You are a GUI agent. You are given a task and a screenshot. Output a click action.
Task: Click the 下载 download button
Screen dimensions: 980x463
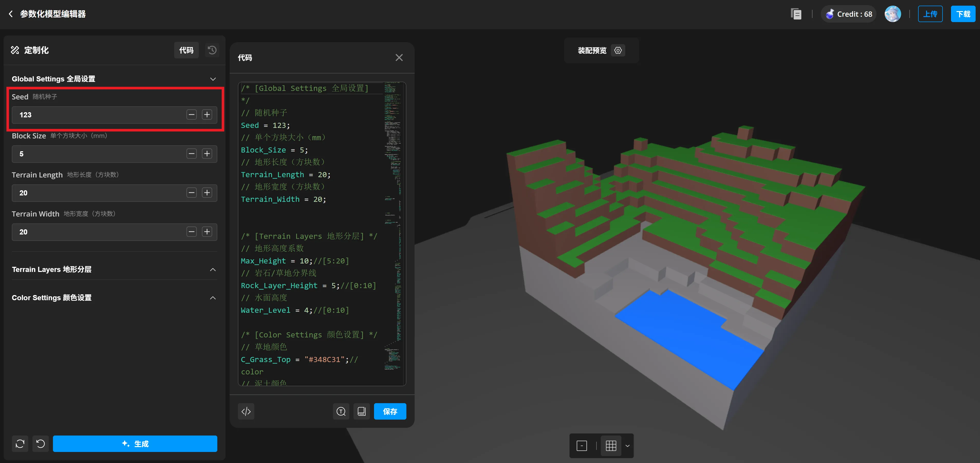tap(963, 14)
